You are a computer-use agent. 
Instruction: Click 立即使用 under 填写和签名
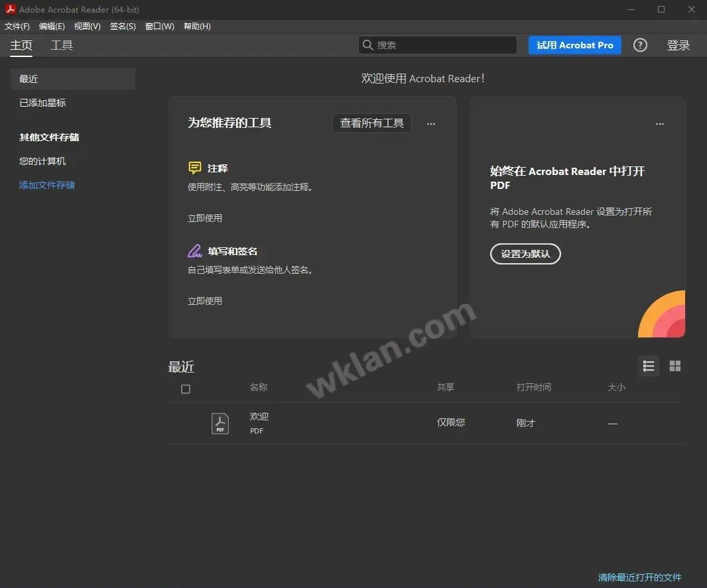point(205,301)
